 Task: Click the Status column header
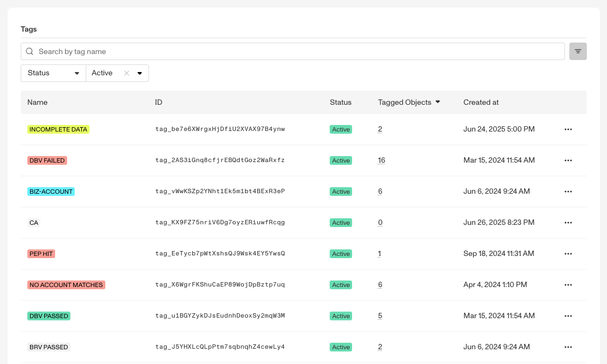(340, 103)
